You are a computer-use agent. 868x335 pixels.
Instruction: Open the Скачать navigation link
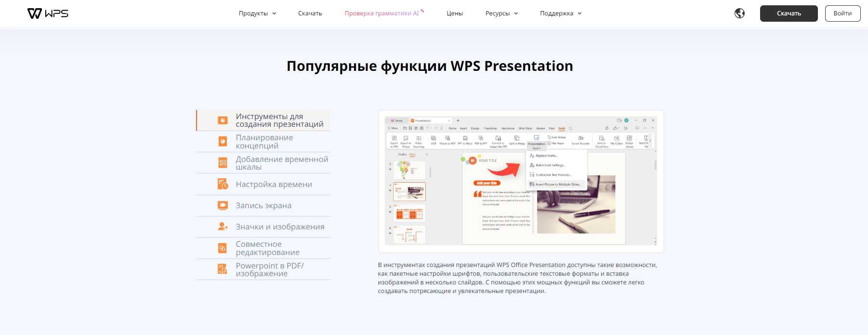(310, 13)
